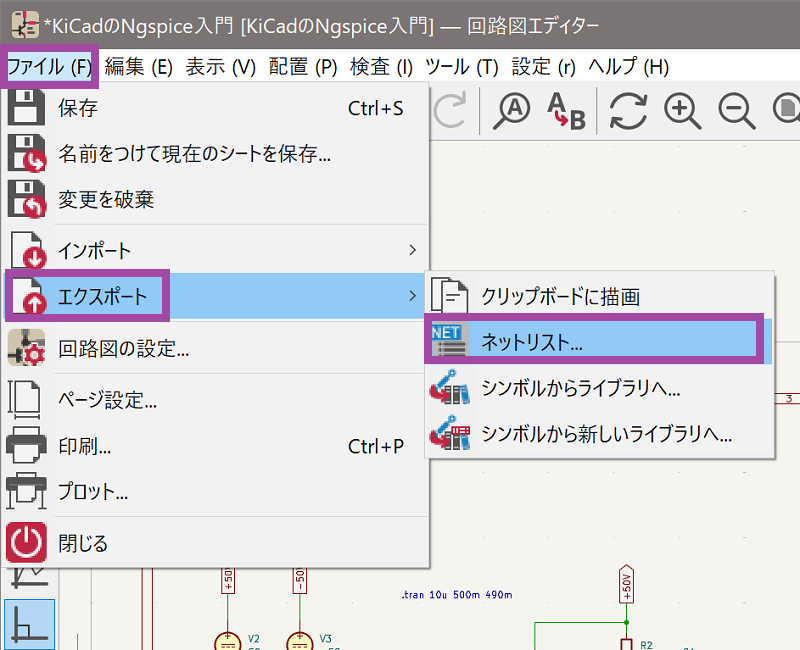Click the clipboard copy pages icon

(449, 295)
